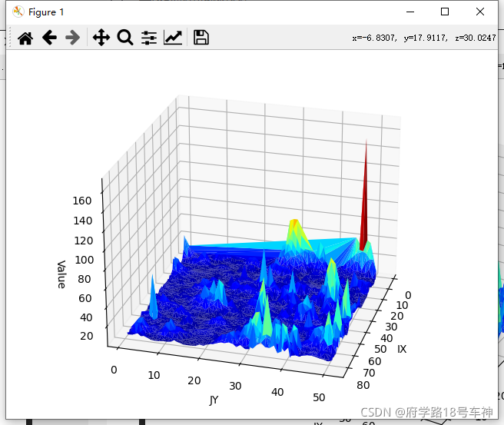Reset the plot with the Home icon
Viewport: 504px width, 425px height.
click(25, 38)
